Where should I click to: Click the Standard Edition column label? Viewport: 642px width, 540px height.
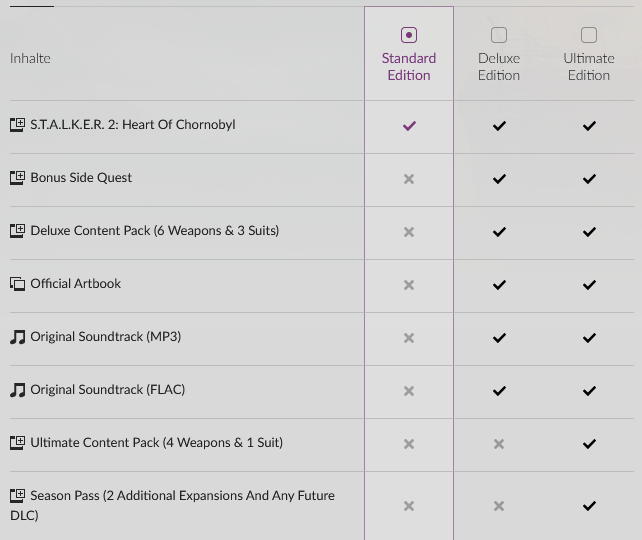pos(409,67)
